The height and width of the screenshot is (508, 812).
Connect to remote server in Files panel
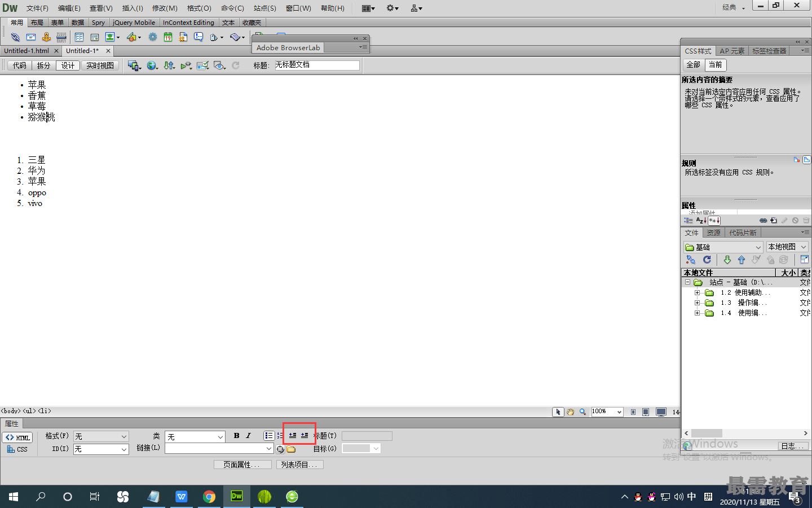tap(691, 260)
